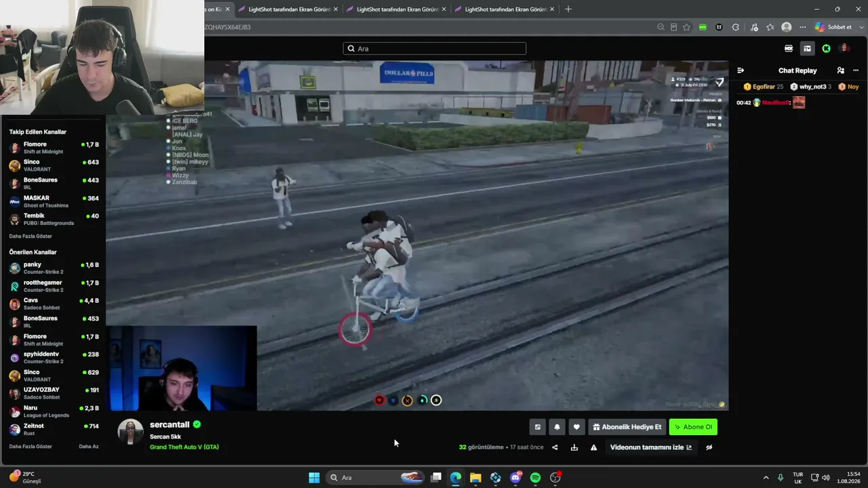Open rootthegamer channel in recommended list
This screenshot has width=868, height=488.
[54, 286]
